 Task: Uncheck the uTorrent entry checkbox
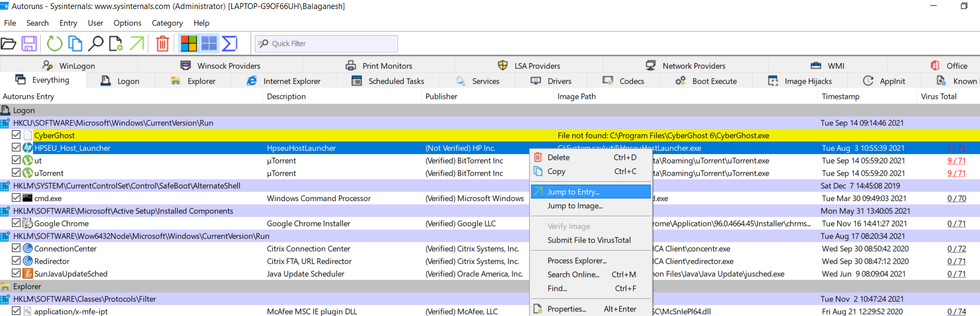click(16, 173)
